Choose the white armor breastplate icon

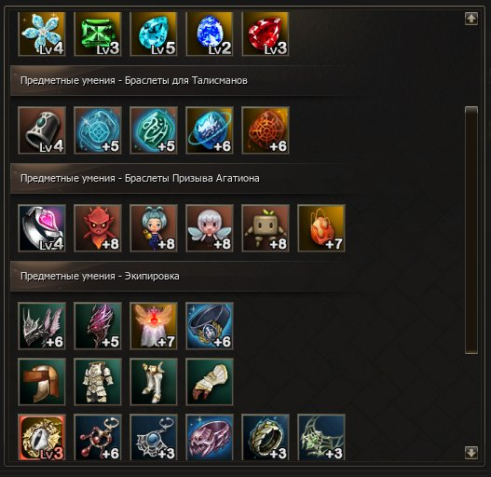[x=98, y=382]
